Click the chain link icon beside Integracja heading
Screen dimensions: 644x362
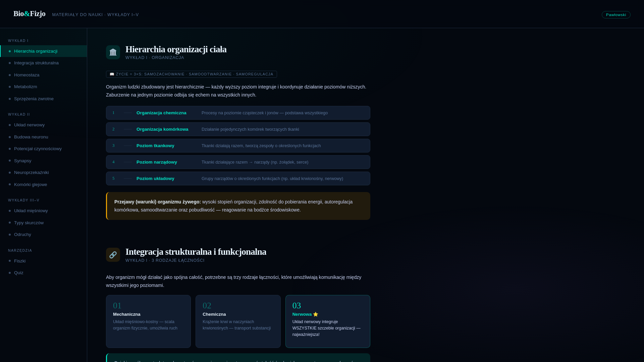click(x=113, y=255)
